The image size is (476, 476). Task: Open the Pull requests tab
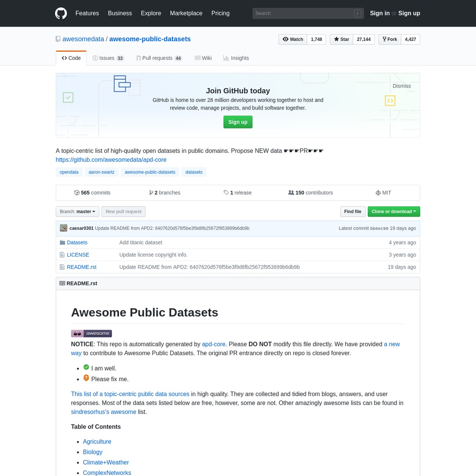[x=159, y=58]
